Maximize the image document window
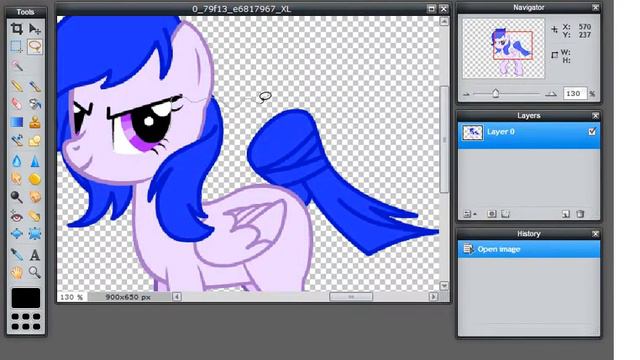This screenshot has height=360, width=640. [x=431, y=9]
